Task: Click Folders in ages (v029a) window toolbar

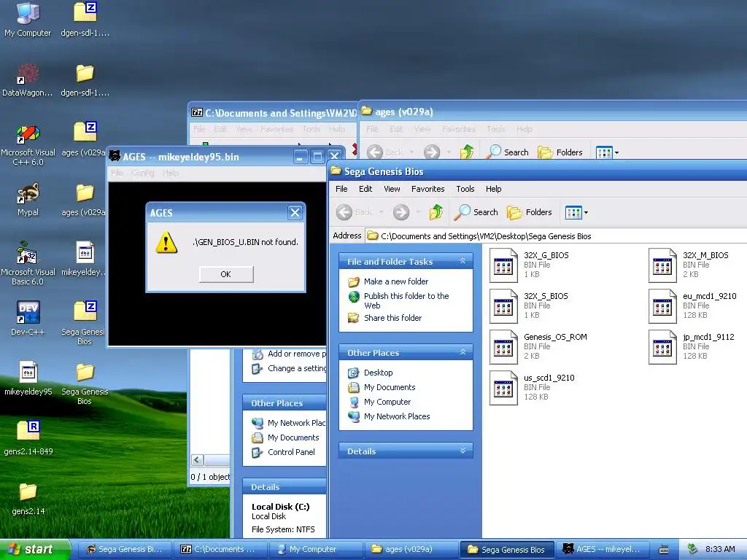Action: (560, 152)
